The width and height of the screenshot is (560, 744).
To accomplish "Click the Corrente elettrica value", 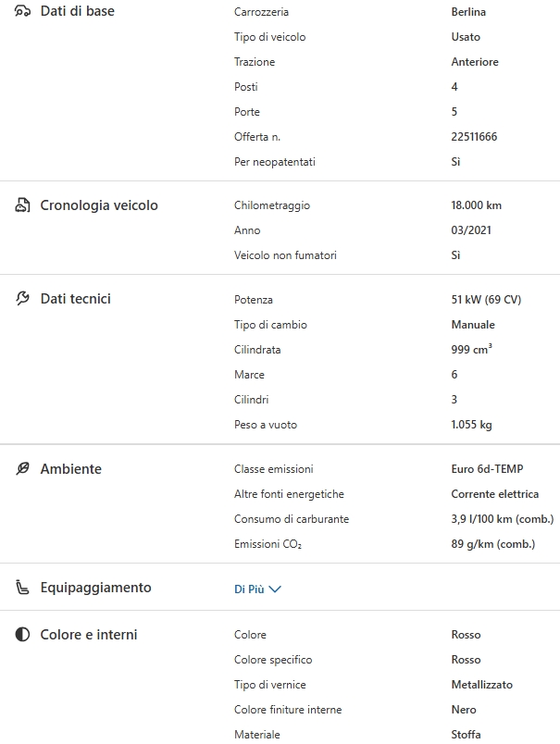I will pyautogui.click(x=494, y=494).
